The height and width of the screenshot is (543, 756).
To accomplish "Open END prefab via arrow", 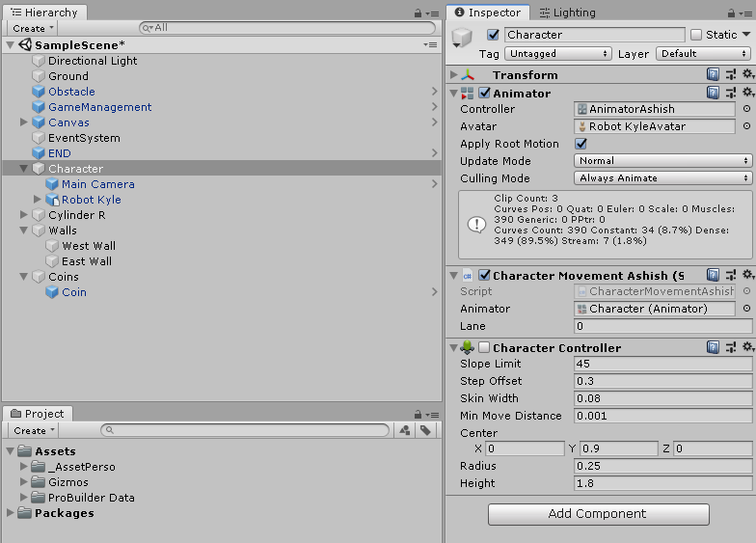I will coord(434,152).
